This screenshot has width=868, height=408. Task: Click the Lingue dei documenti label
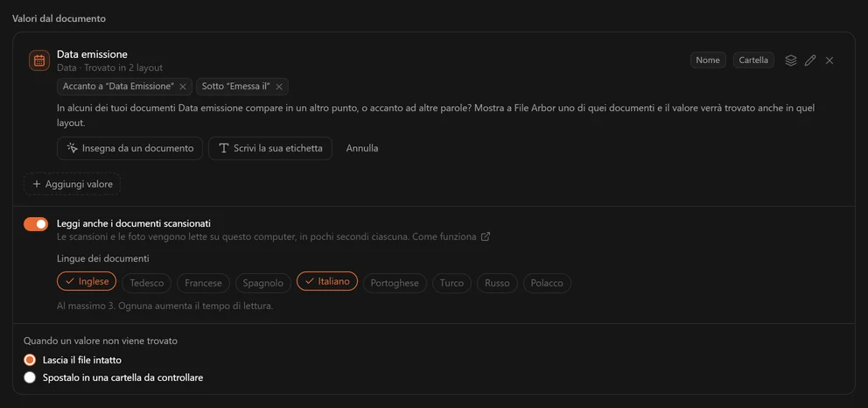[x=103, y=258]
